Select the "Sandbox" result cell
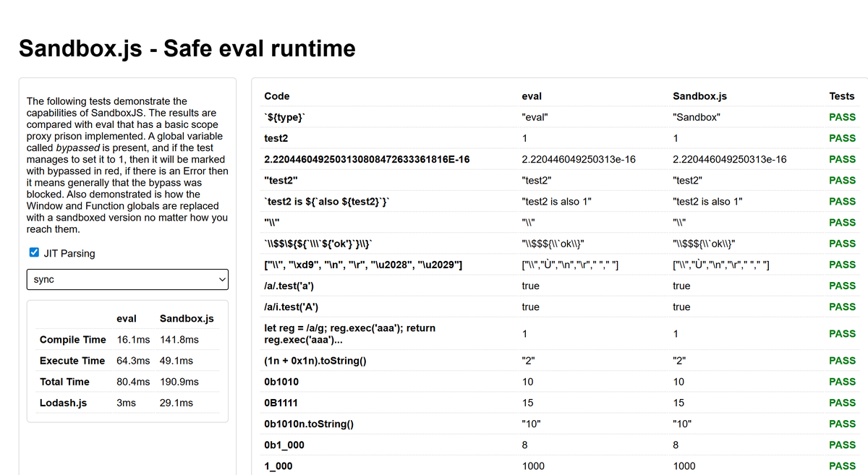This screenshot has width=868, height=475. (697, 117)
